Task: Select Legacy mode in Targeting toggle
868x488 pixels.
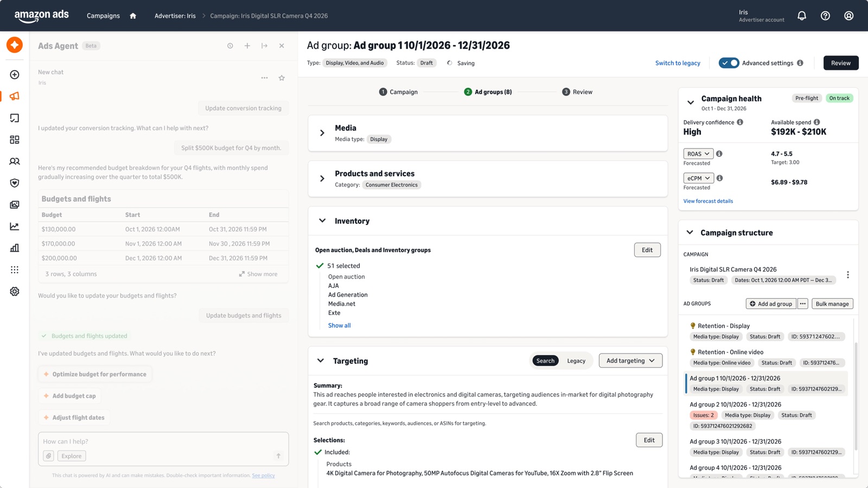Action: (x=576, y=361)
